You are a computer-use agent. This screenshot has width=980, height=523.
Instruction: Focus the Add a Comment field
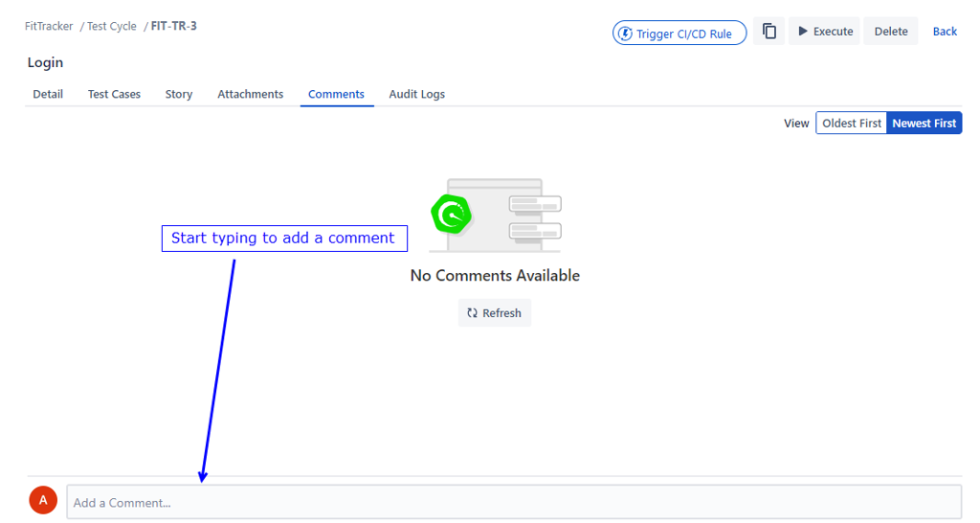click(x=513, y=502)
